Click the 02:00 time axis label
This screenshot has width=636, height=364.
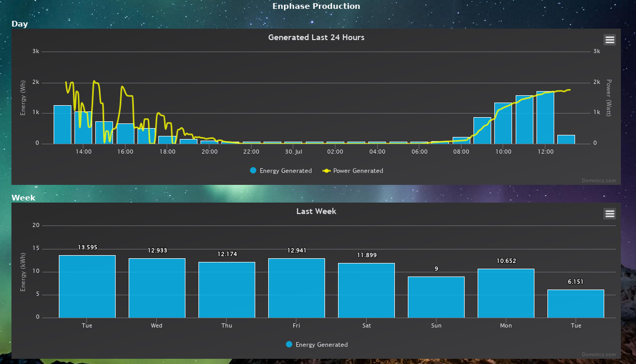click(x=335, y=152)
